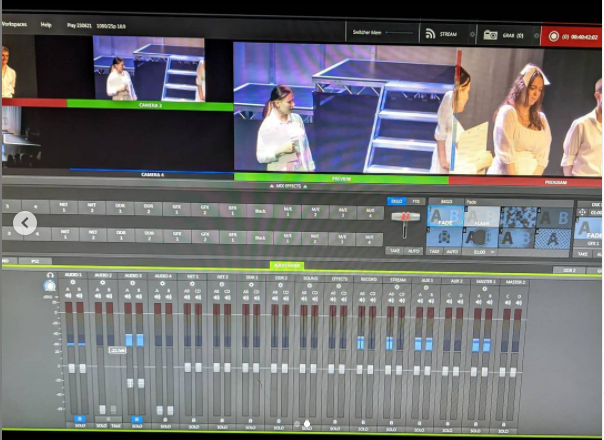The width and height of the screenshot is (604, 440).
Task: Click the GRAB camera icon
Action: coord(490,35)
